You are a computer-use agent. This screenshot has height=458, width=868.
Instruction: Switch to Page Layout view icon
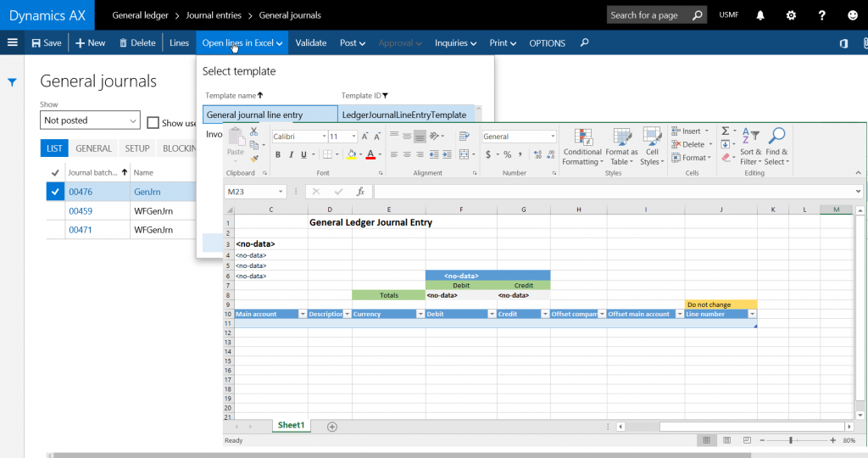coord(726,440)
